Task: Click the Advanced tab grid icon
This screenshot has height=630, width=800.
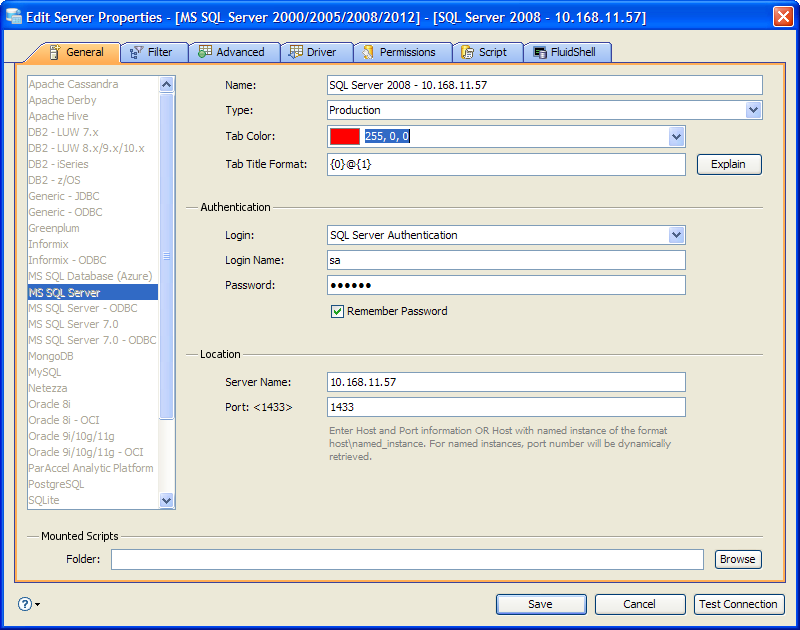Action: [x=205, y=52]
